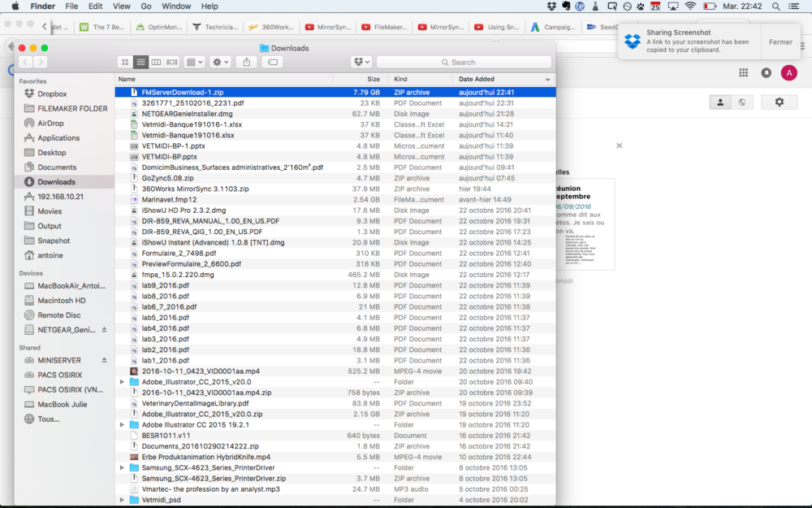Screen dimensions: 812x508
Task: Switch Finder to icon view
Action: (x=125, y=62)
